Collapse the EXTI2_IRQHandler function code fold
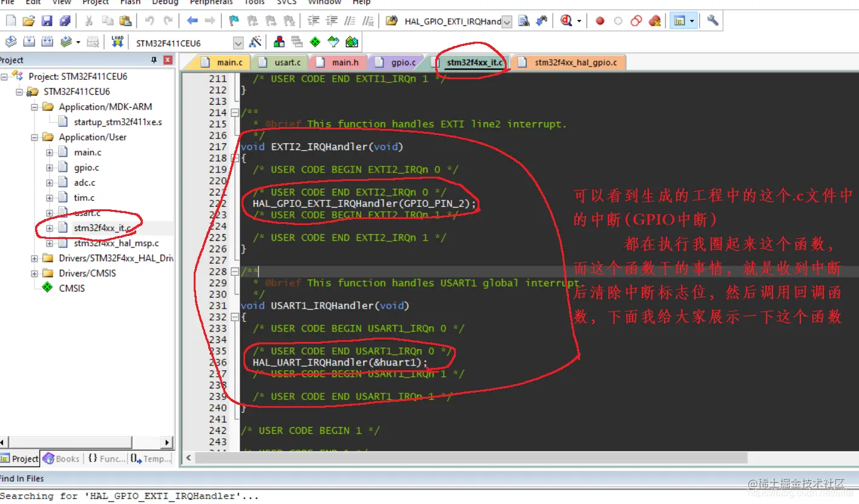 pos(235,159)
